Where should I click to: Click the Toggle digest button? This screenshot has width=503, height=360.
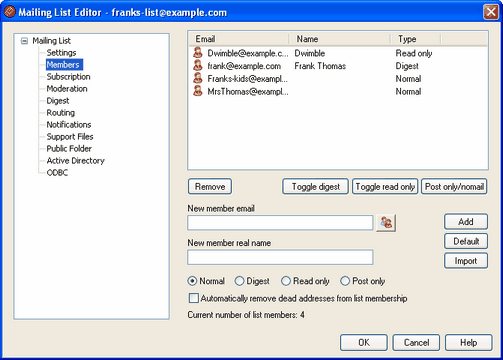point(316,187)
